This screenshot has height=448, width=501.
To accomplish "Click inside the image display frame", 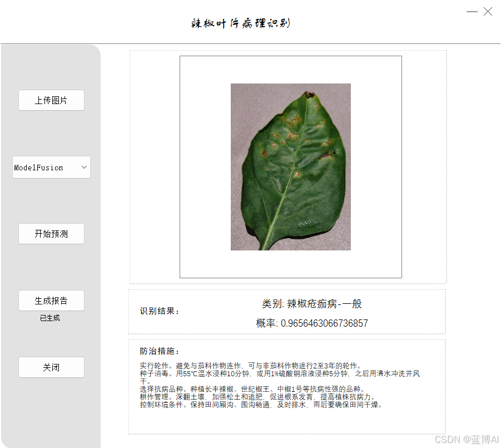I will point(290,166).
